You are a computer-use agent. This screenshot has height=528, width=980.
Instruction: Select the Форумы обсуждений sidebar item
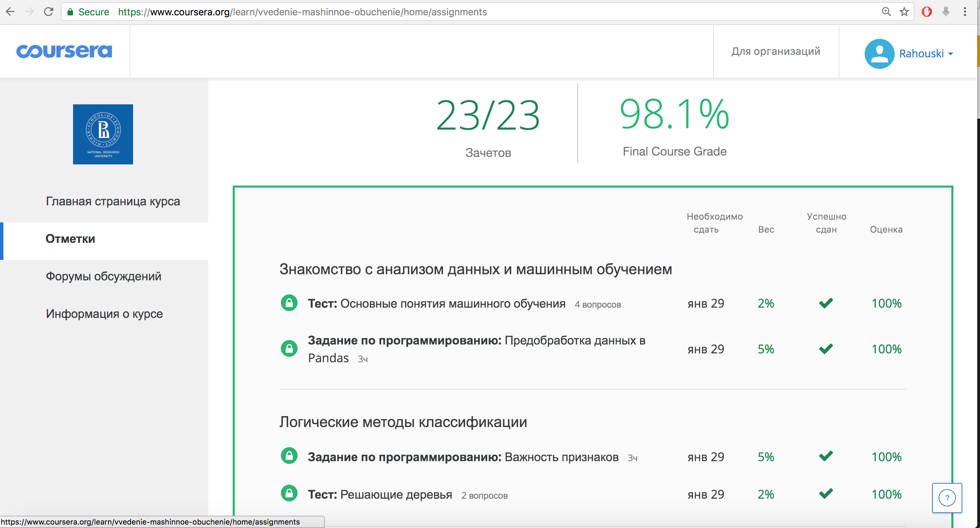pos(103,276)
